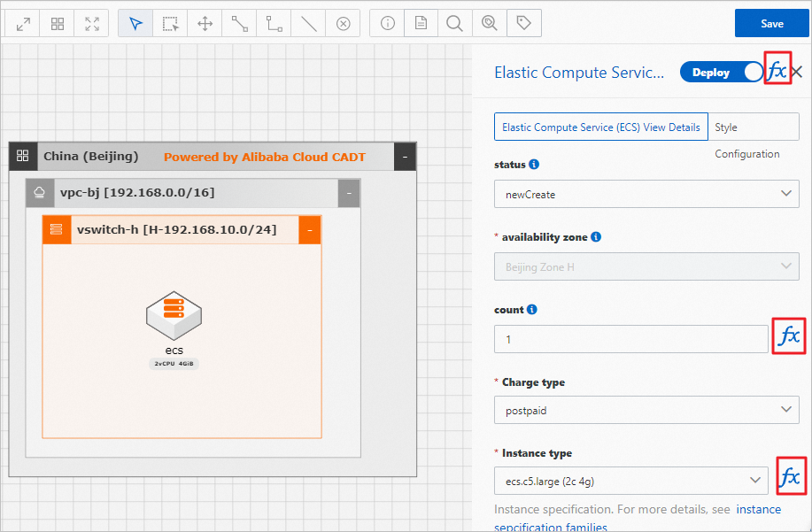Activate the marquee selection tool

click(x=170, y=24)
